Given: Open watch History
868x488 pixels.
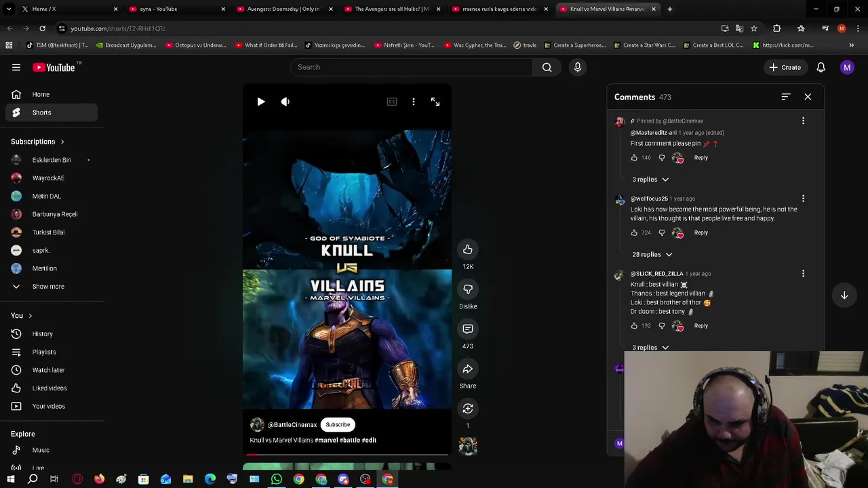Looking at the screenshot, I should pyautogui.click(x=52, y=334).
